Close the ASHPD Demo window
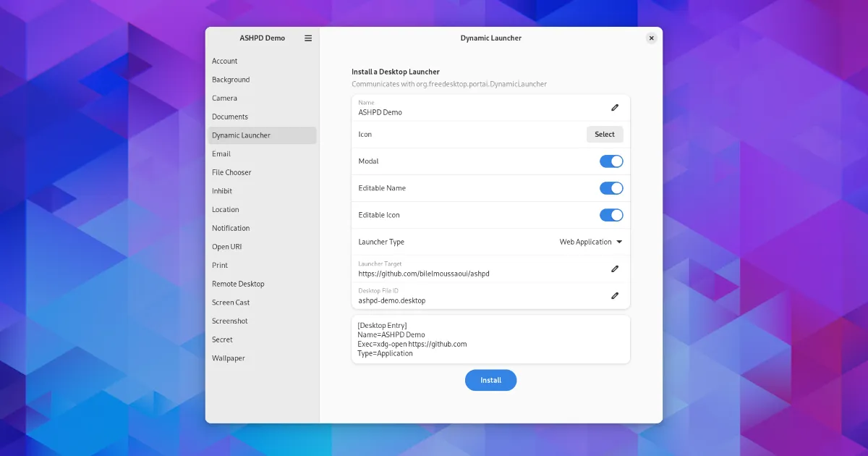Viewport: 868px width, 456px height. (x=651, y=38)
